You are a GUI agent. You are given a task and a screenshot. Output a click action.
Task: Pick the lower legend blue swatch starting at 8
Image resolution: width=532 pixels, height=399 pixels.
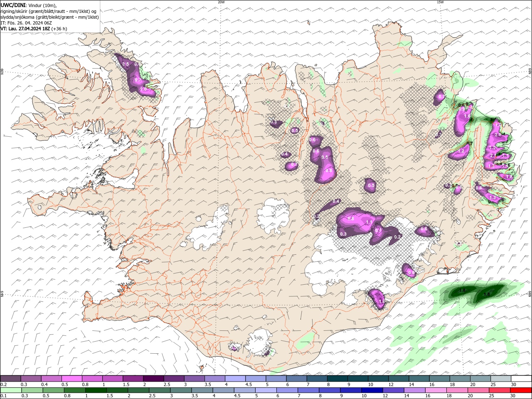pos(330,390)
